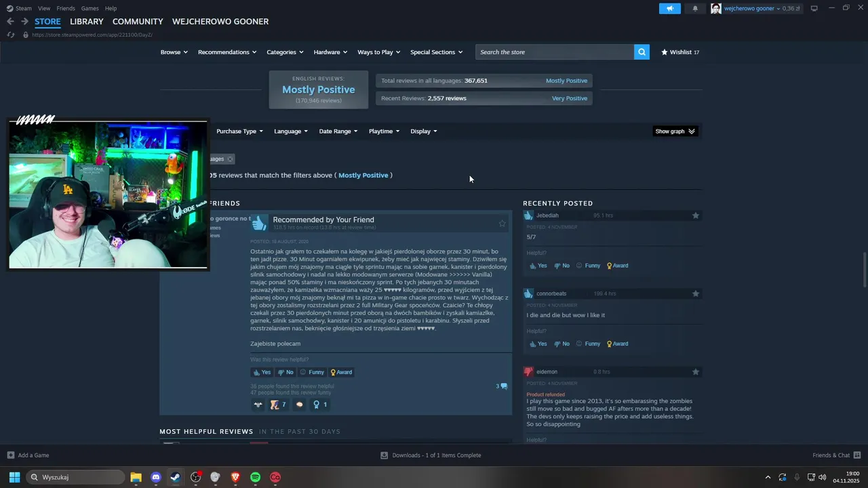This screenshot has width=868, height=488.
Task: Open the Purchase Type filter
Action: [240, 131]
